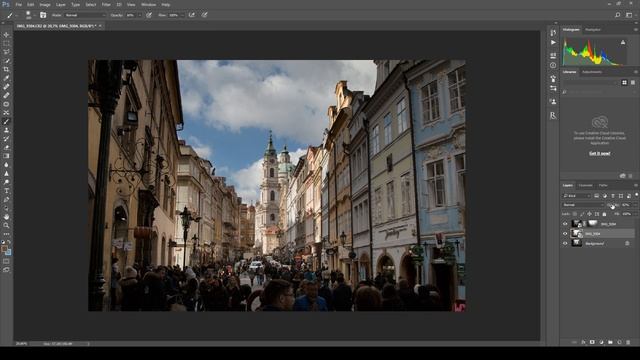Image resolution: width=640 pixels, height=360 pixels.
Task: Switch Libraries to list view
Action: tap(633, 82)
